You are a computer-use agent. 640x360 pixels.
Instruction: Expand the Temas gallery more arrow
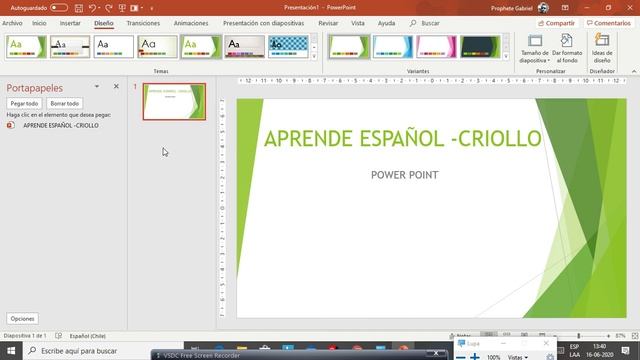pyautogui.click(x=314, y=56)
